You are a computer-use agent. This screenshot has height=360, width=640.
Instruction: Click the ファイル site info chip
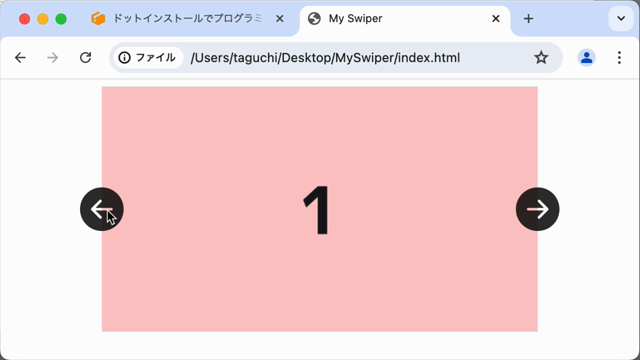[x=147, y=58]
